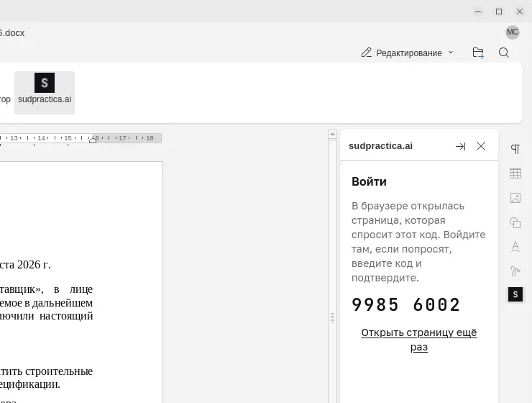
Task: Open image settings sidebar icon
Action: (x=515, y=198)
